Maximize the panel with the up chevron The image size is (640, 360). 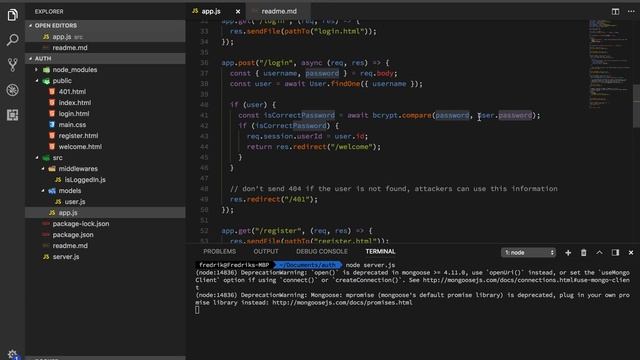click(599, 253)
